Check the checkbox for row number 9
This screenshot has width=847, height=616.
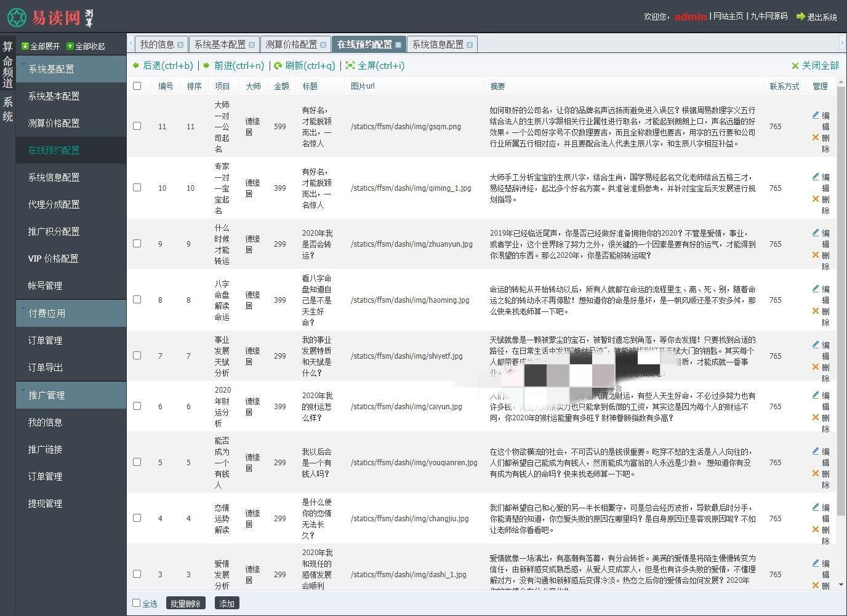tap(137, 244)
